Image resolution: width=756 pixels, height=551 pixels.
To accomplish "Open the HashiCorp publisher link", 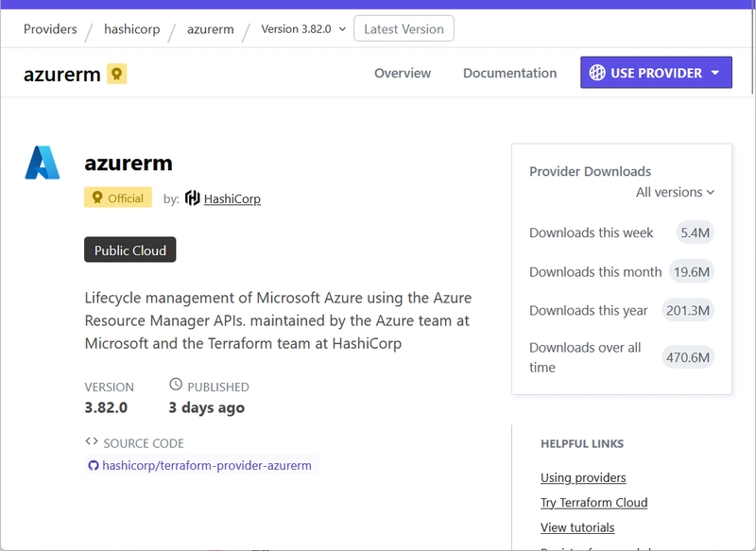I will (x=232, y=198).
